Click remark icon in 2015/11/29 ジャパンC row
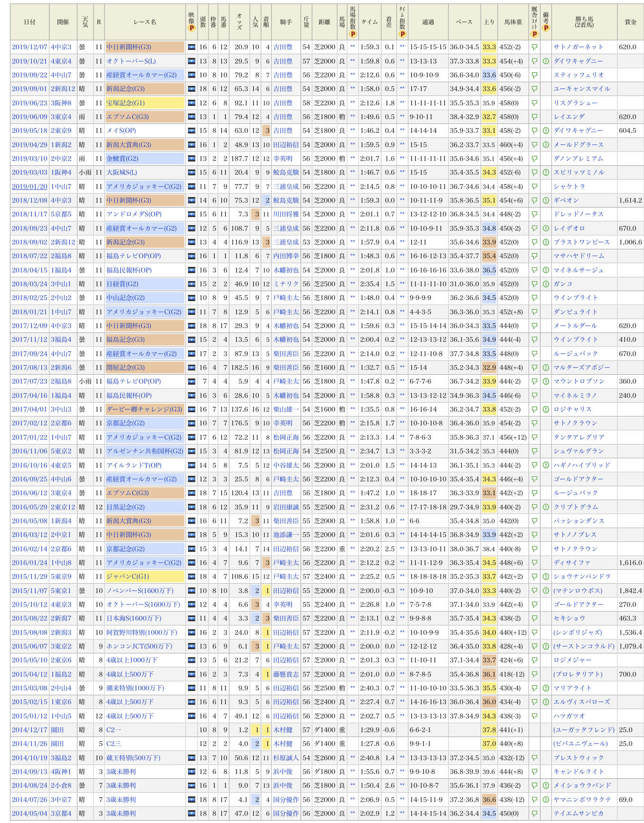 click(546, 577)
